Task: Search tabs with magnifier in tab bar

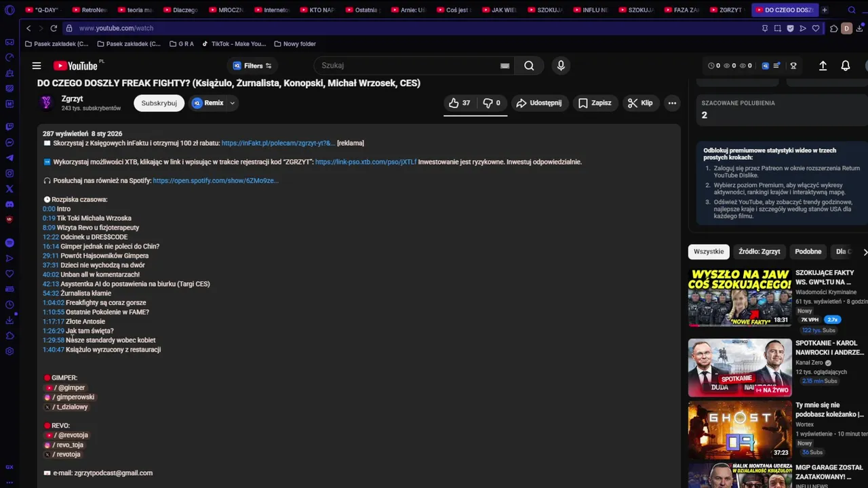Action: coord(852,10)
